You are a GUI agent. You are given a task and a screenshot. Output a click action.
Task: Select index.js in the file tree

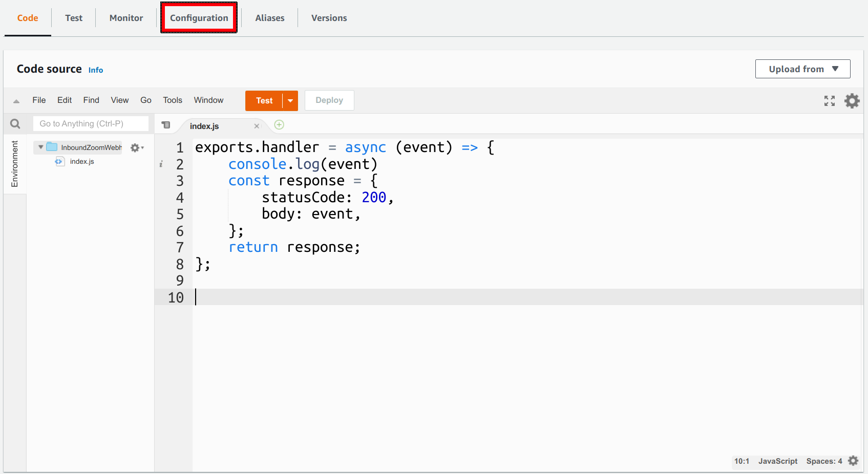point(81,161)
